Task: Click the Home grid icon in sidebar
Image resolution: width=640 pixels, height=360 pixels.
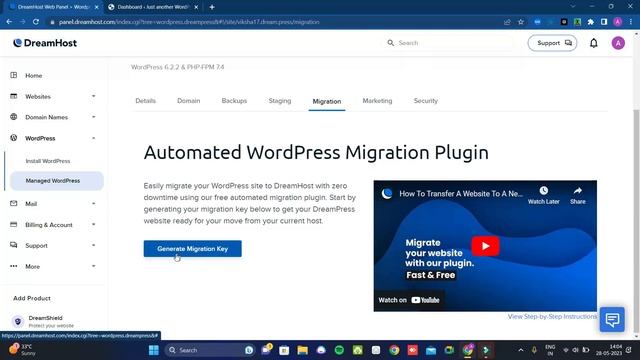Action: point(13,75)
